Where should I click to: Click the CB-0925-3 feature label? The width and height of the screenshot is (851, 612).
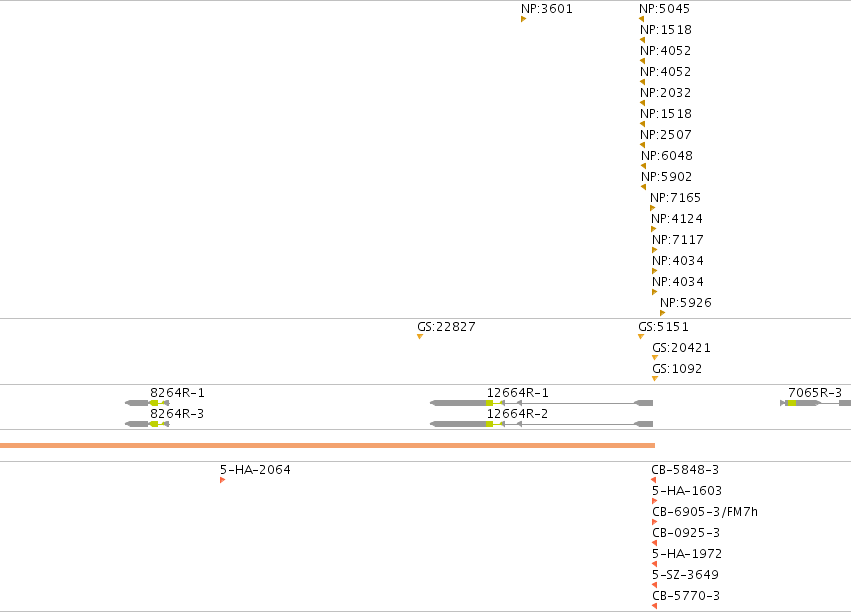pyautogui.click(x=686, y=533)
